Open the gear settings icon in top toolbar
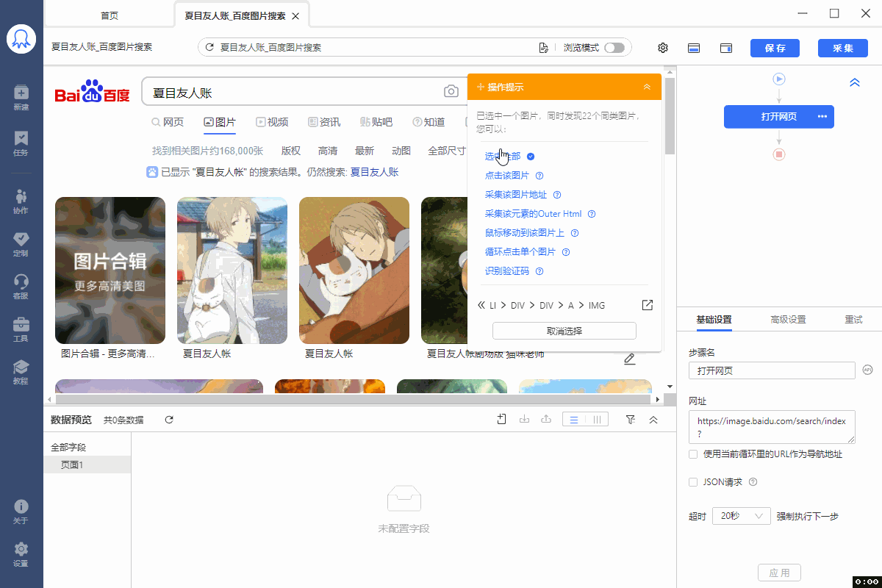Viewport: 882px width, 588px height. (663, 48)
